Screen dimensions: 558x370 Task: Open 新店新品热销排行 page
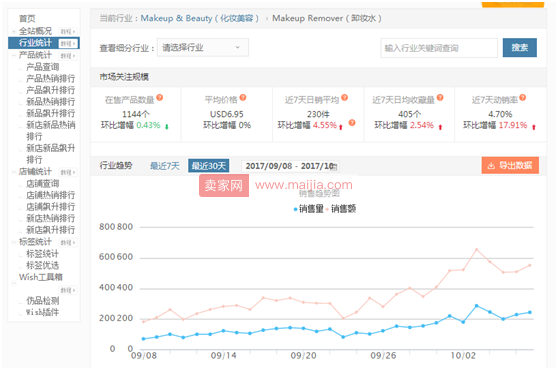pyautogui.click(x=51, y=131)
